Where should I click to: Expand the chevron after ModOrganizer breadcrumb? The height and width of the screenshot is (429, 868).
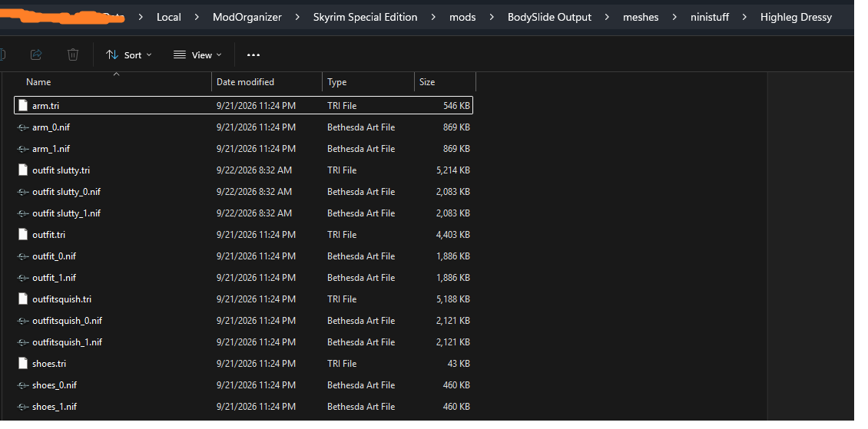pyautogui.click(x=298, y=17)
